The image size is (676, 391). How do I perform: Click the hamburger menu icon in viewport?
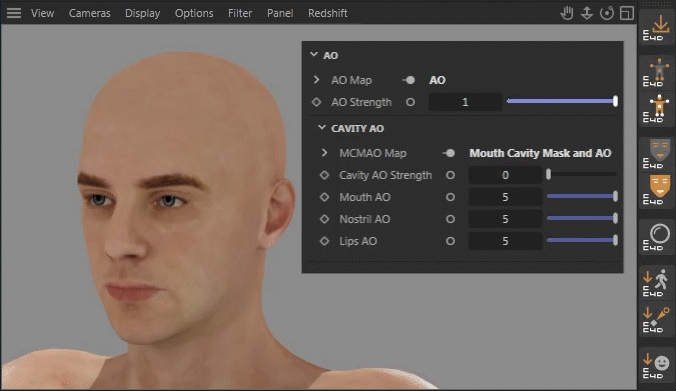click(14, 13)
